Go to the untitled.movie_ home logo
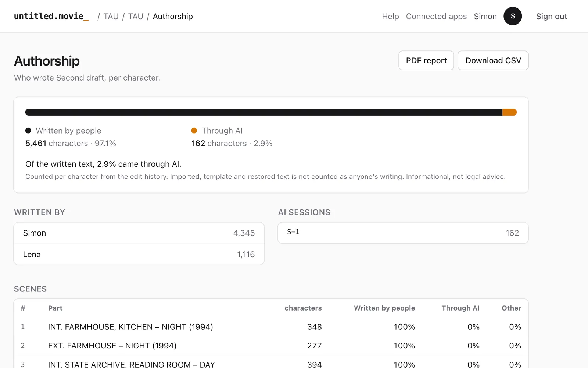The height and width of the screenshot is (368, 588). (x=51, y=16)
